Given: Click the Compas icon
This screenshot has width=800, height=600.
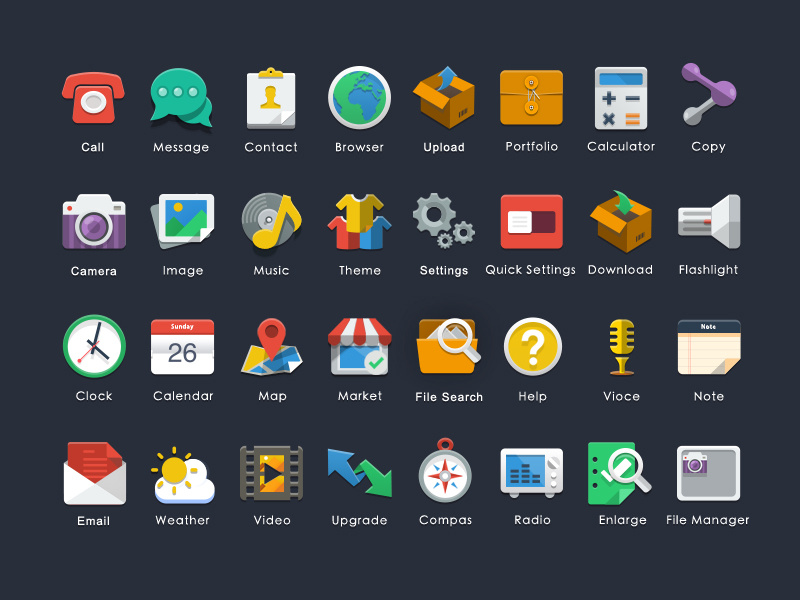Looking at the screenshot, I should click(x=445, y=471).
